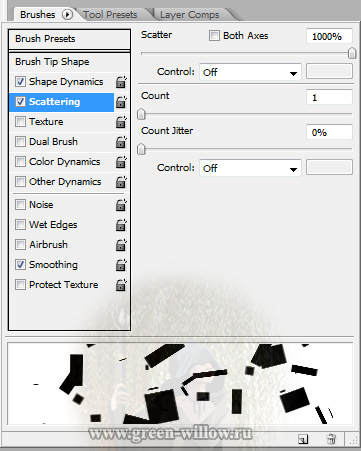Toggle the lock icon beside Color Dynamics
This screenshot has width=361, height=451.
tap(121, 162)
